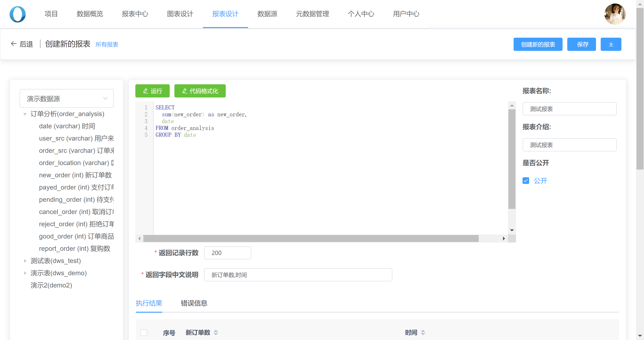The height and width of the screenshot is (340, 644).
Task: Switch to the 错误信息 tab
Action: [194, 303]
